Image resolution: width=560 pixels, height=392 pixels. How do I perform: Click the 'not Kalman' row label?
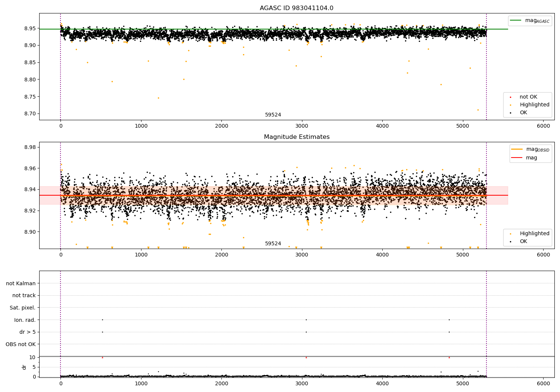[21, 283]
